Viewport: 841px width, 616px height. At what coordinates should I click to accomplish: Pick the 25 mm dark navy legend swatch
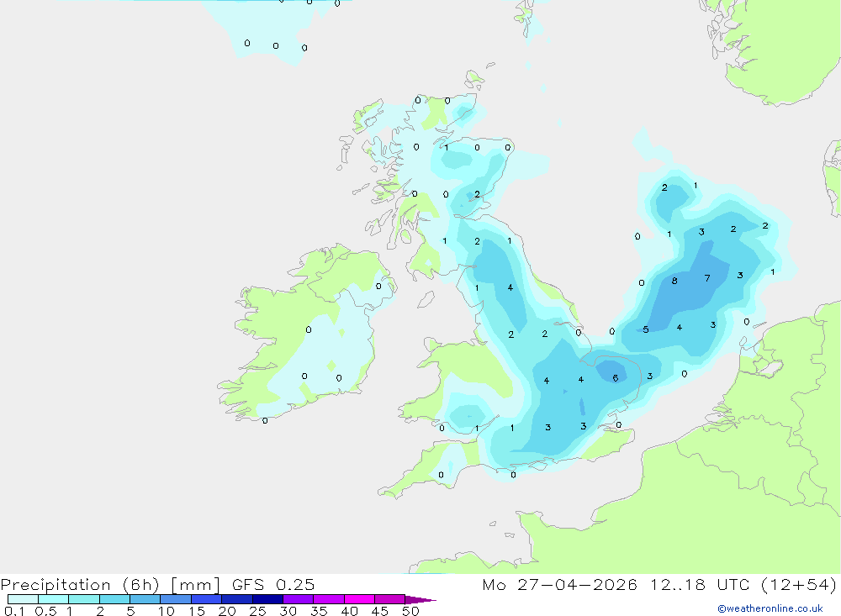[x=267, y=599]
